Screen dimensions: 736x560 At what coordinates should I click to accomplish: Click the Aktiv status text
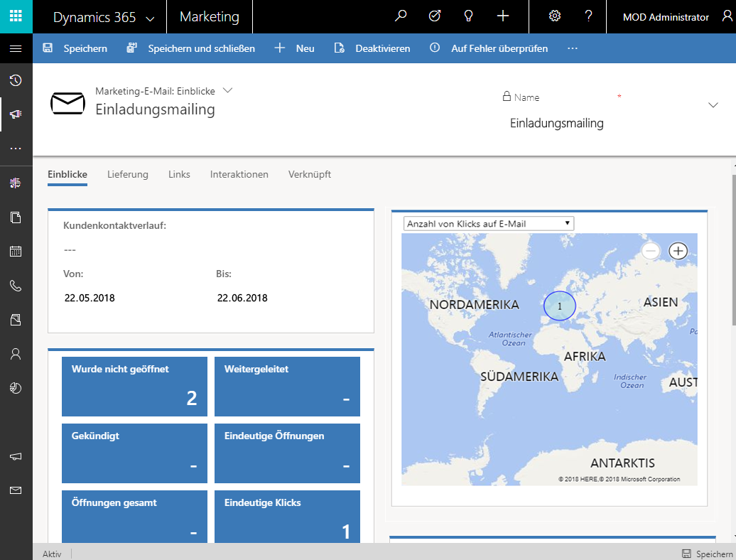pos(52,554)
